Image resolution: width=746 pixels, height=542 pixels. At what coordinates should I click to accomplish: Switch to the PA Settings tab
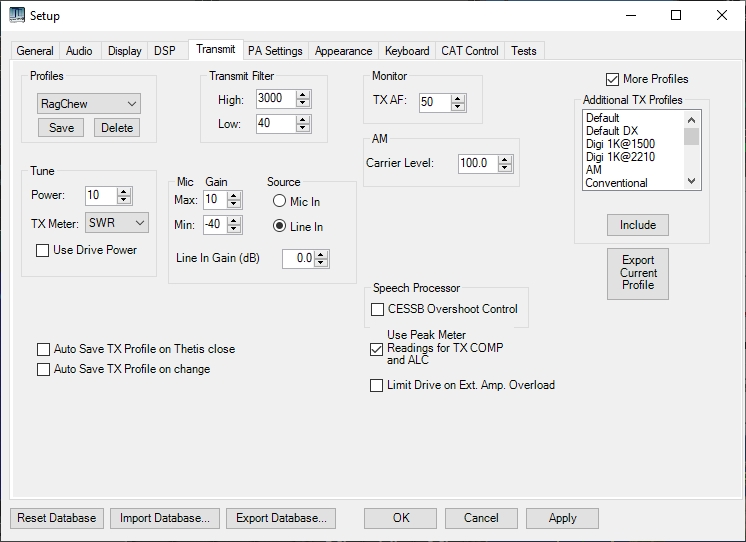(275, 51)
